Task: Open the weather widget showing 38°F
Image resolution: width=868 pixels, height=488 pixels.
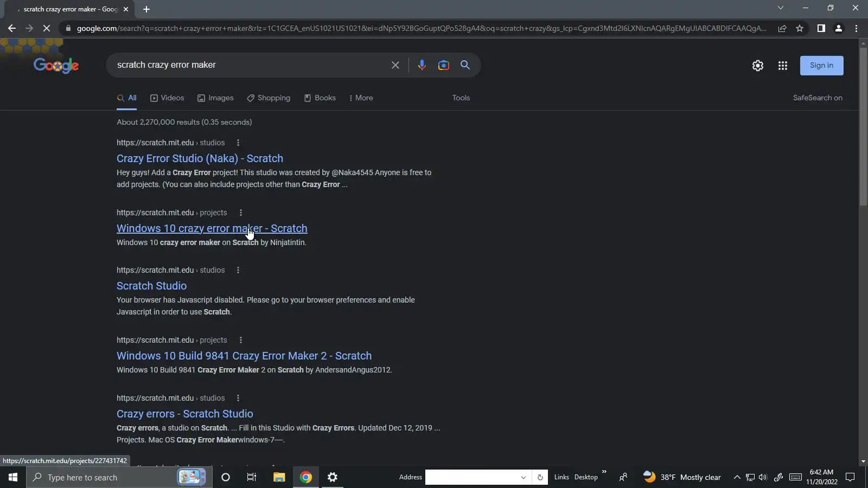Action: click(x=682, y=477)
